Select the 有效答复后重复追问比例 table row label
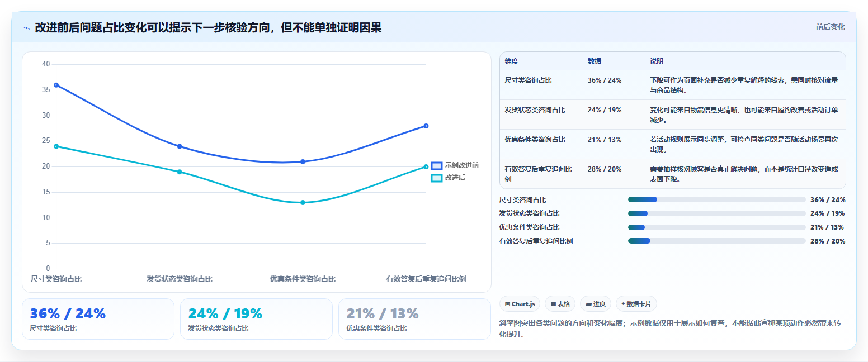This screenshot has width=868, height=362. (538, 174)
